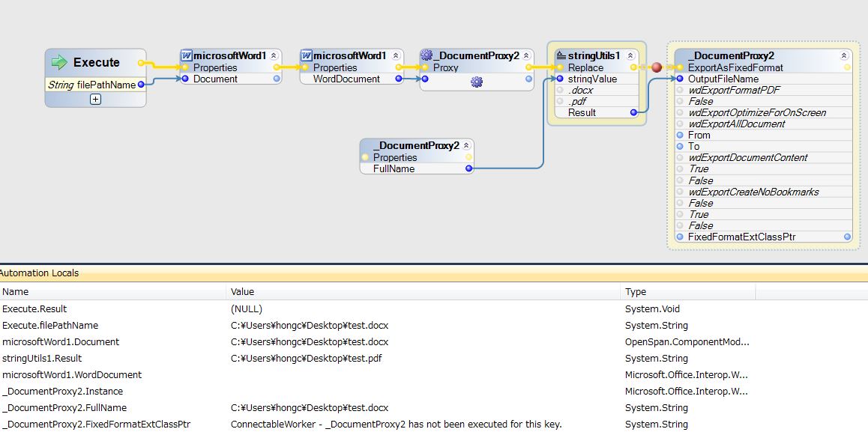Click the test.pdf path value

[306, 359]
